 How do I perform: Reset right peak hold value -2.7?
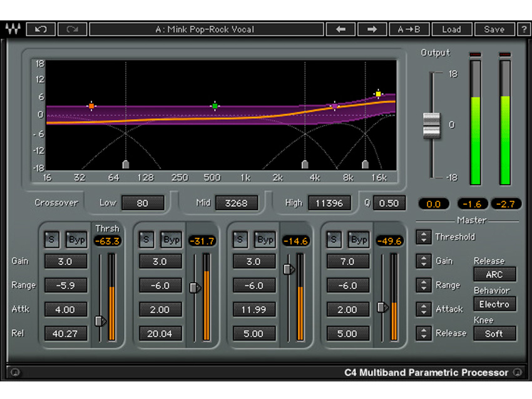pos(506,204)
